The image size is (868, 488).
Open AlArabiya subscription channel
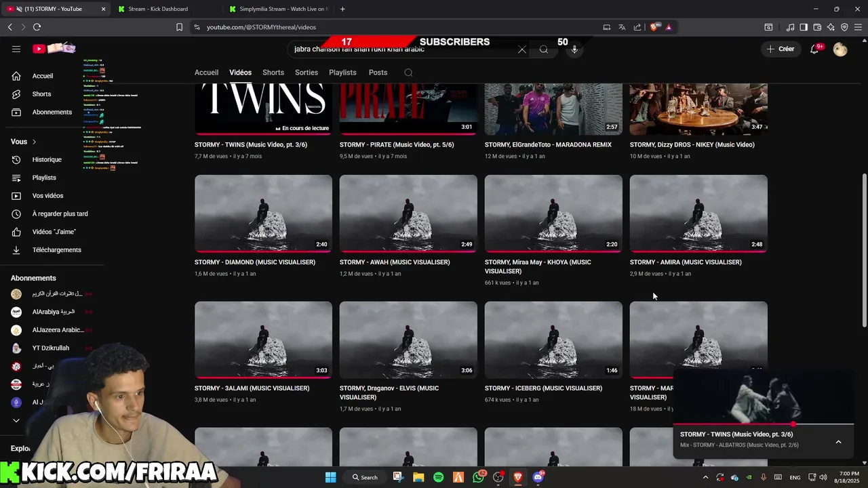pyautogui.click(x=53, y=312)
